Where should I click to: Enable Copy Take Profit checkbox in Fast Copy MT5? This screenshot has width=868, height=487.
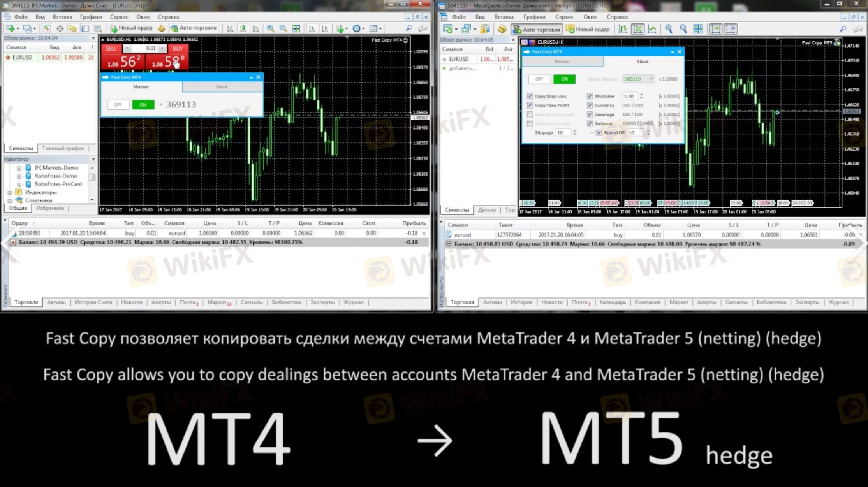[530, 105]
